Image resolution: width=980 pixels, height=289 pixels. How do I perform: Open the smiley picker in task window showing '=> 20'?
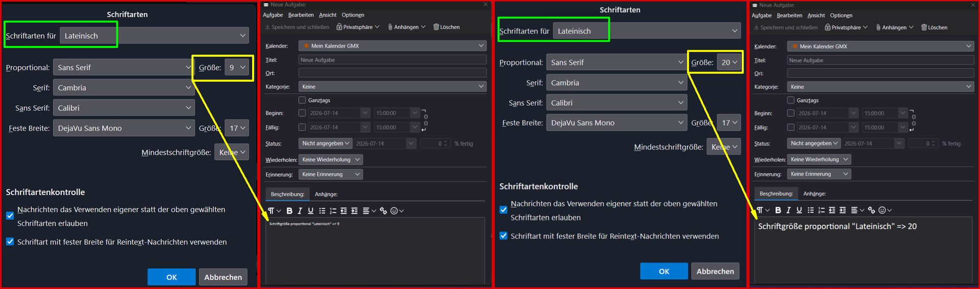coord(885,210)
